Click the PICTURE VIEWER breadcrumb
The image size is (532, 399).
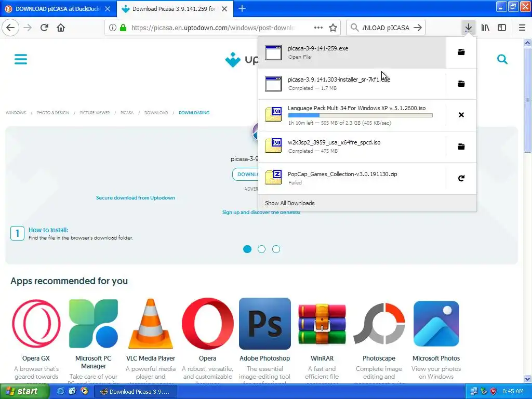pyautogui.click(x=95, y=113)
